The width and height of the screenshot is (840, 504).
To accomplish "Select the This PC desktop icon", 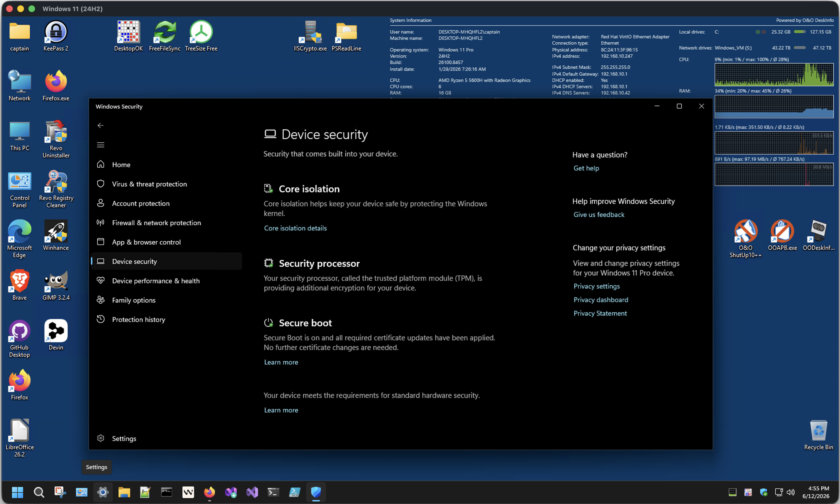I will [x=19, y=136].
